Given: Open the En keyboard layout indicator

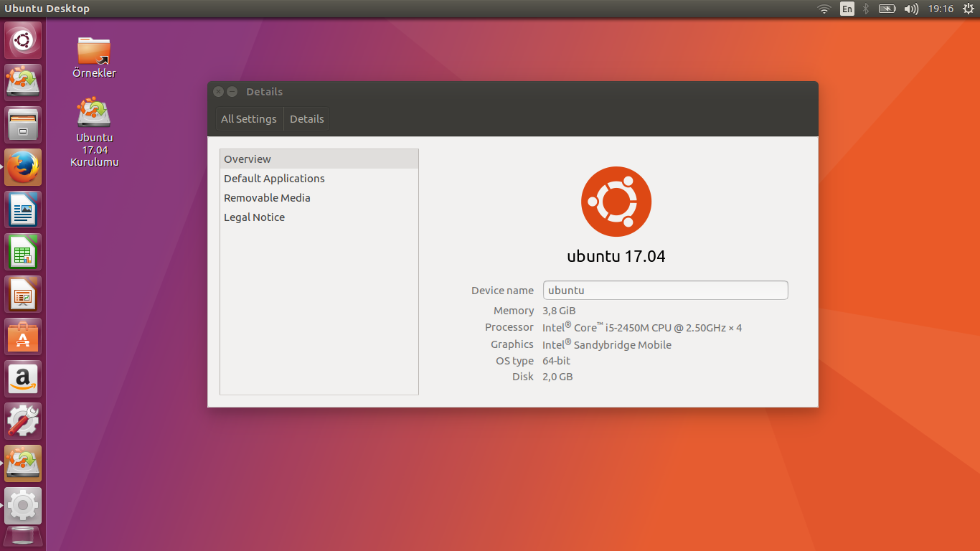Looking at the screenshot, I should pos(847,9).
